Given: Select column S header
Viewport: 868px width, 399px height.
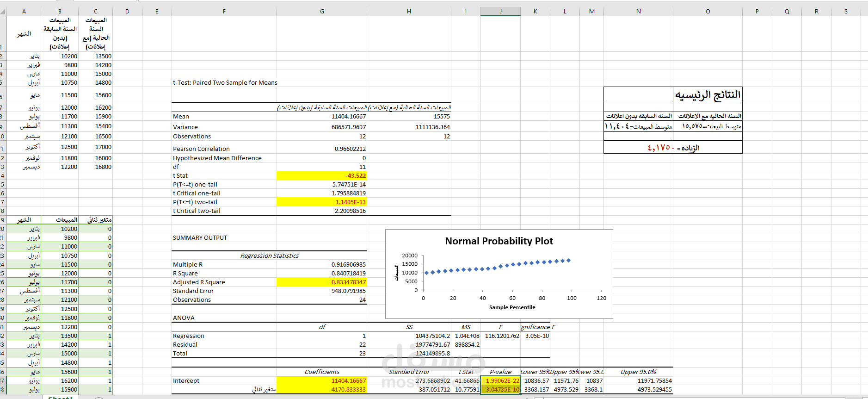Looking at the screenshot, I should click(x=846, y=11).
